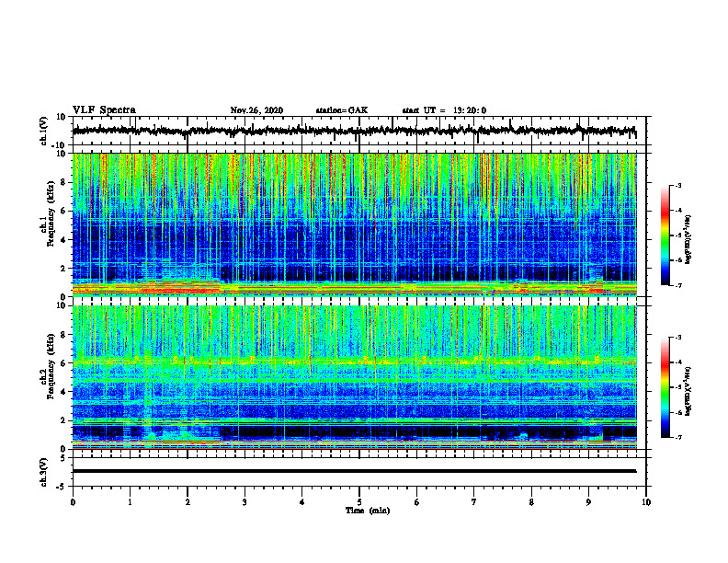The image size is (728, 563).
Task: Click tick label '0' on Time axis
Action: [x=73, y=502]
